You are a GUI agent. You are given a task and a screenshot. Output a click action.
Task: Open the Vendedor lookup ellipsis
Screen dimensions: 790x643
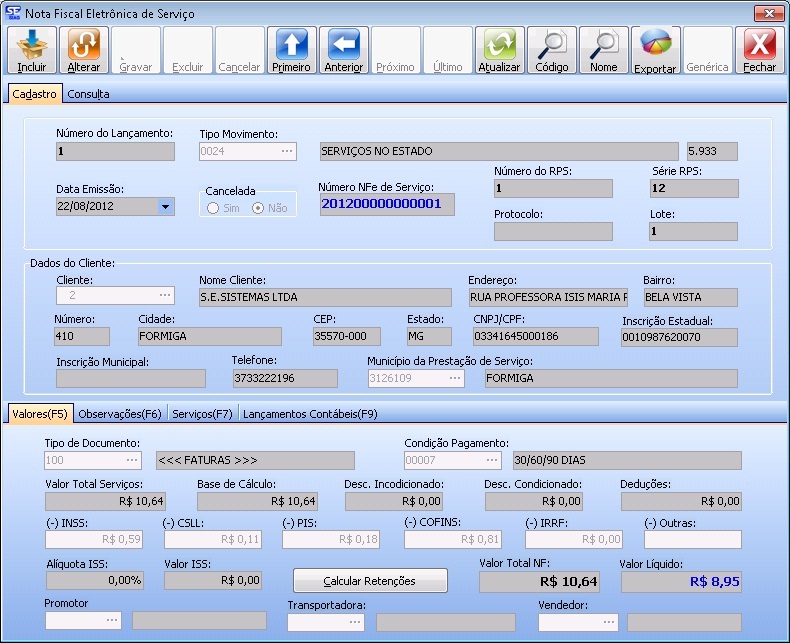pos(607,622)
